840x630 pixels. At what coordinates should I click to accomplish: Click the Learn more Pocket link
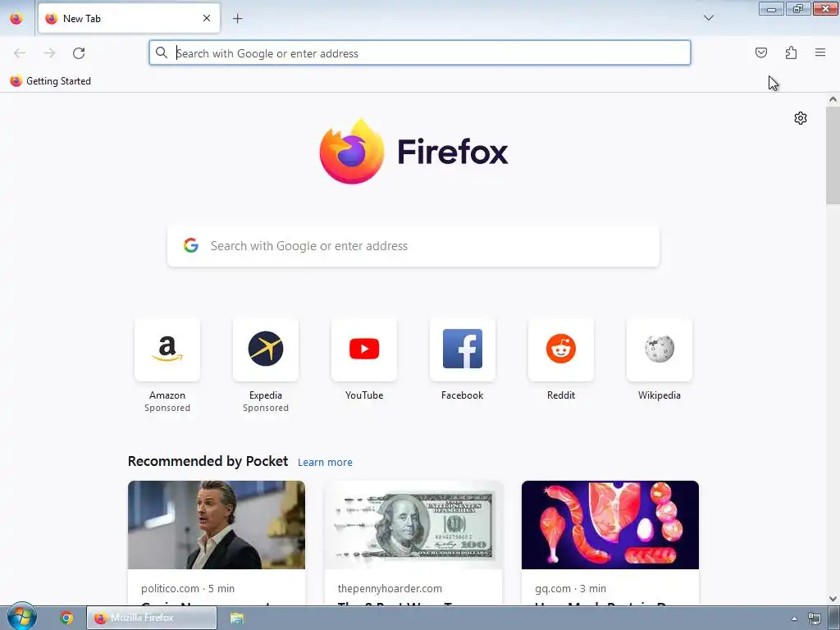click(325, 462)
